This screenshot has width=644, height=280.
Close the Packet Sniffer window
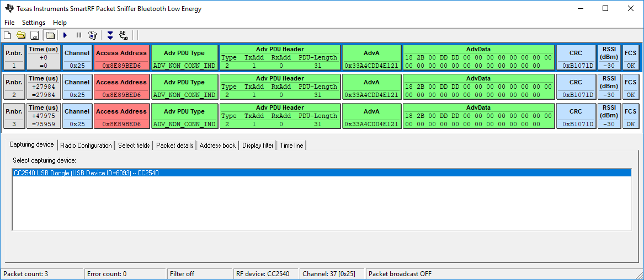630,8
